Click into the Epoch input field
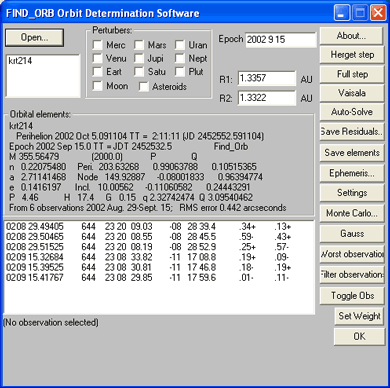The image size is (390, 388). 280,40
